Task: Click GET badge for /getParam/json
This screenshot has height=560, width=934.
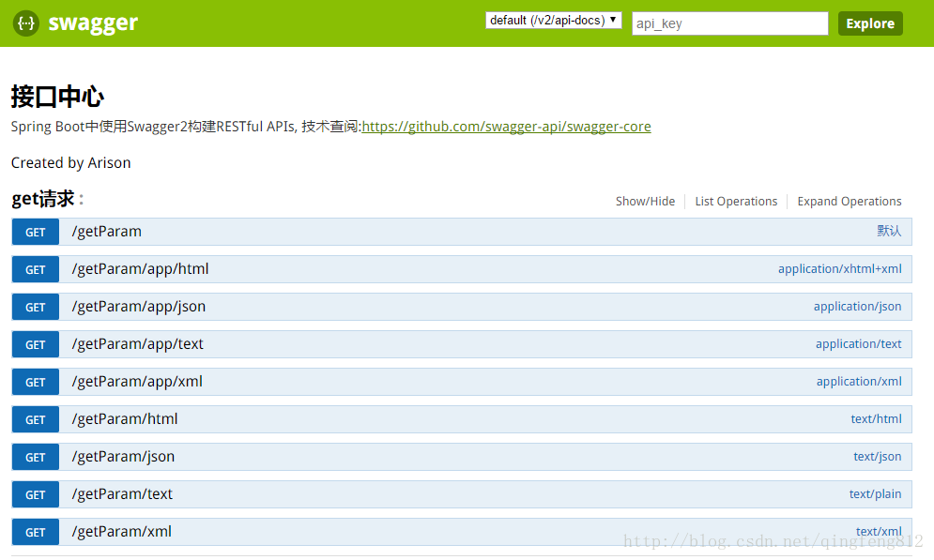Action: pos(35,457)
